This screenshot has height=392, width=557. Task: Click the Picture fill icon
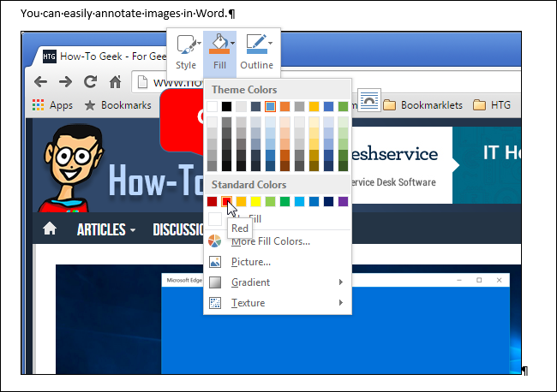pyautogui.click(x=215, y=262)
